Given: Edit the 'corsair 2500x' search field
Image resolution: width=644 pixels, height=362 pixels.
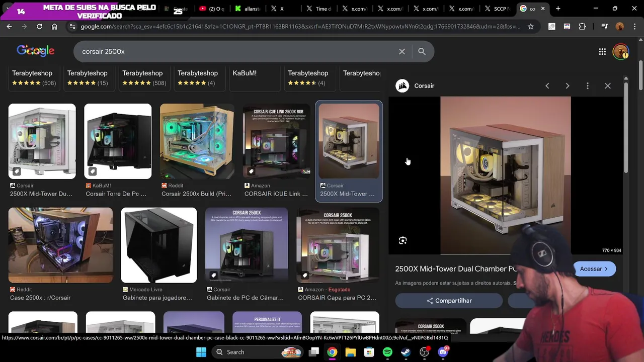Looking at the screenshot, I should [x=236, y=51].
